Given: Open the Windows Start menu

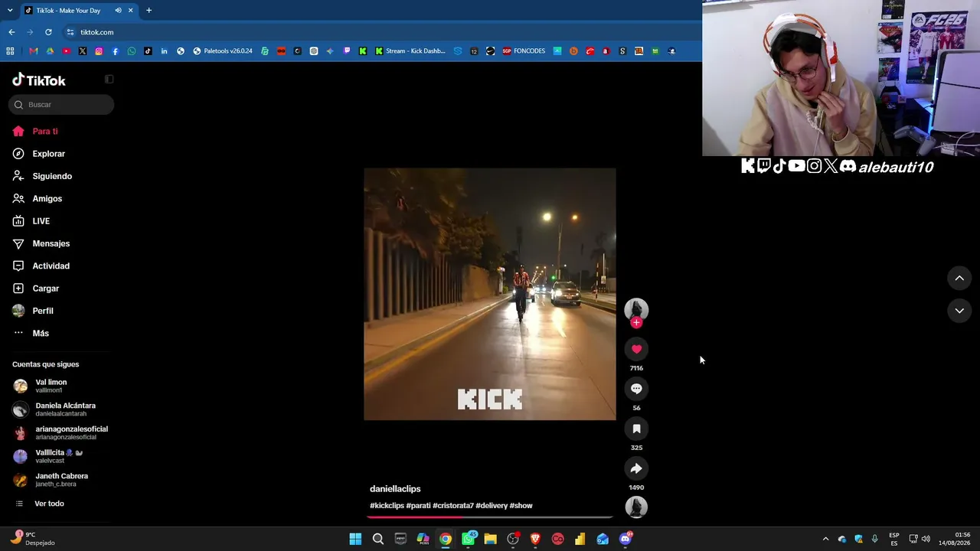Looking at the screenshot, I should point(355,540).
